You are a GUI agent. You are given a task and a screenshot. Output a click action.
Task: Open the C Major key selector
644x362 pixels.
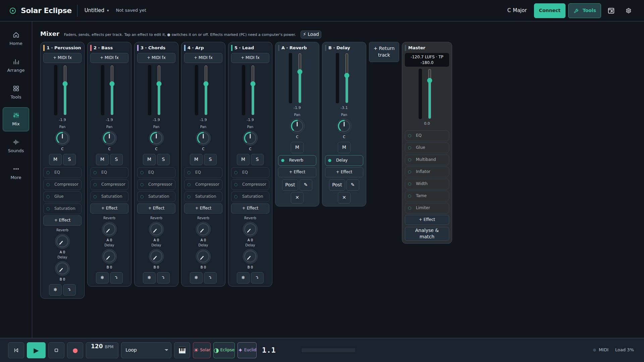(517, 10)
